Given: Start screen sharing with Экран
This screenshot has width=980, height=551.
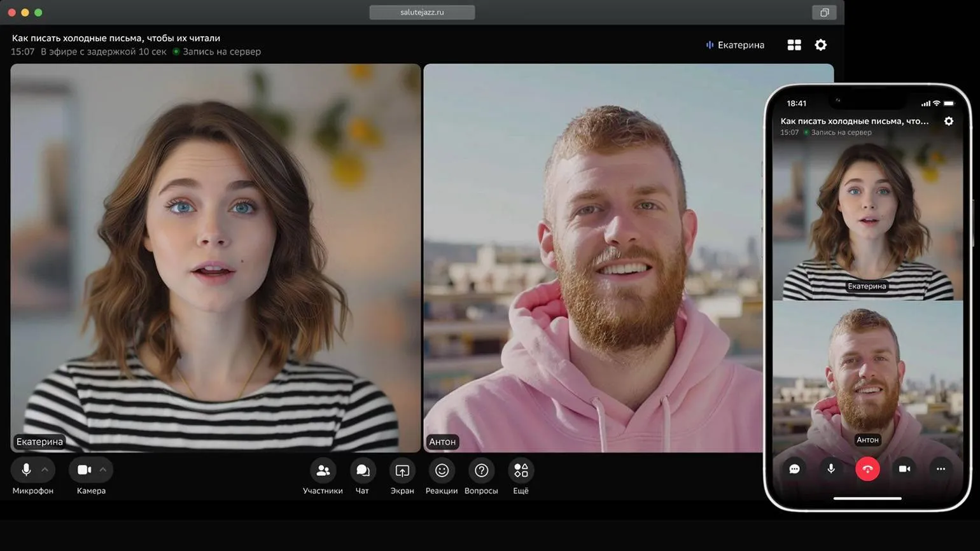Looking at the screenshot, I should (402, 471).
